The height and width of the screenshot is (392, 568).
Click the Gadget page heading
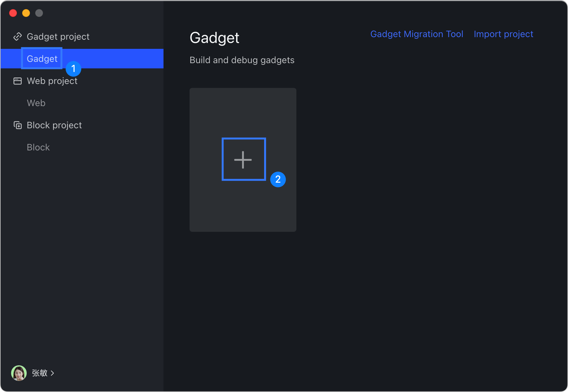[x=214, y=38]
